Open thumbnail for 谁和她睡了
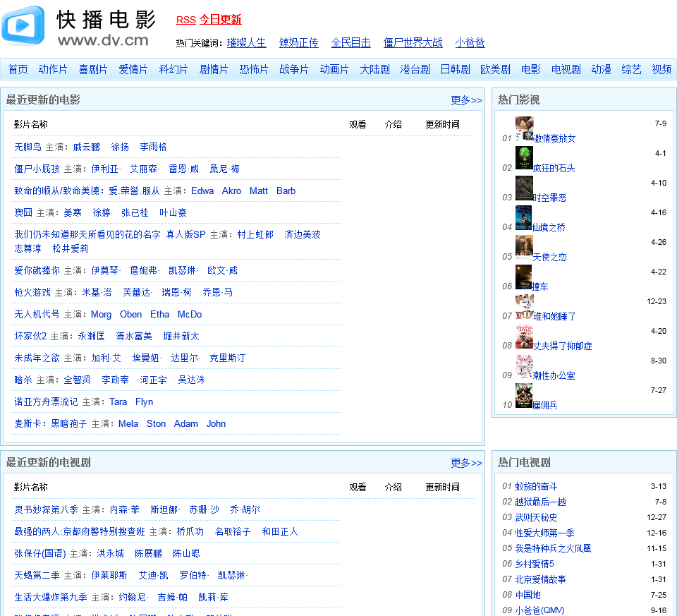This screenshot has height=616, width=677. pyautogui.click(x=525, y=307)
